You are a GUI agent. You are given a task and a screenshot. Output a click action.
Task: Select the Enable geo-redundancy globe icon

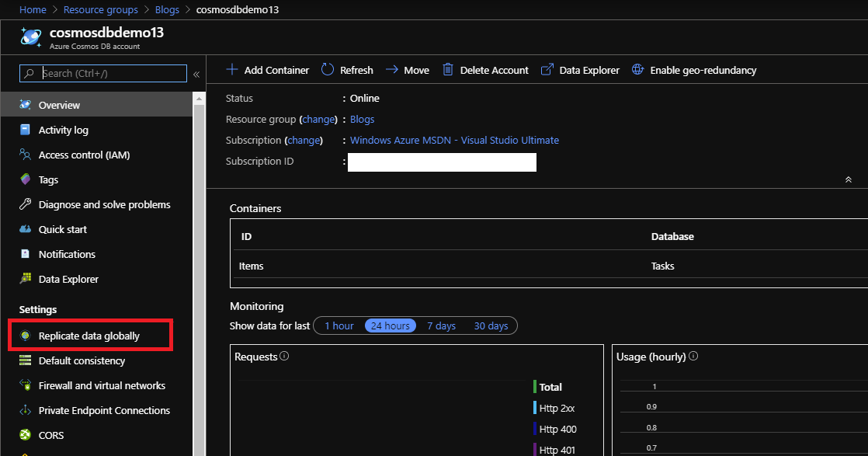click(x=638, y=69)
